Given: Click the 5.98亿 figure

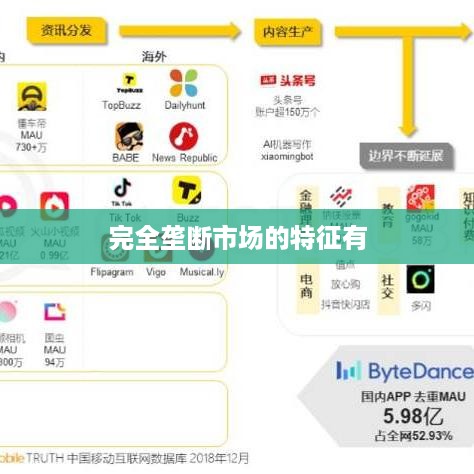Looking at the screenshot, I should point(413,416).
